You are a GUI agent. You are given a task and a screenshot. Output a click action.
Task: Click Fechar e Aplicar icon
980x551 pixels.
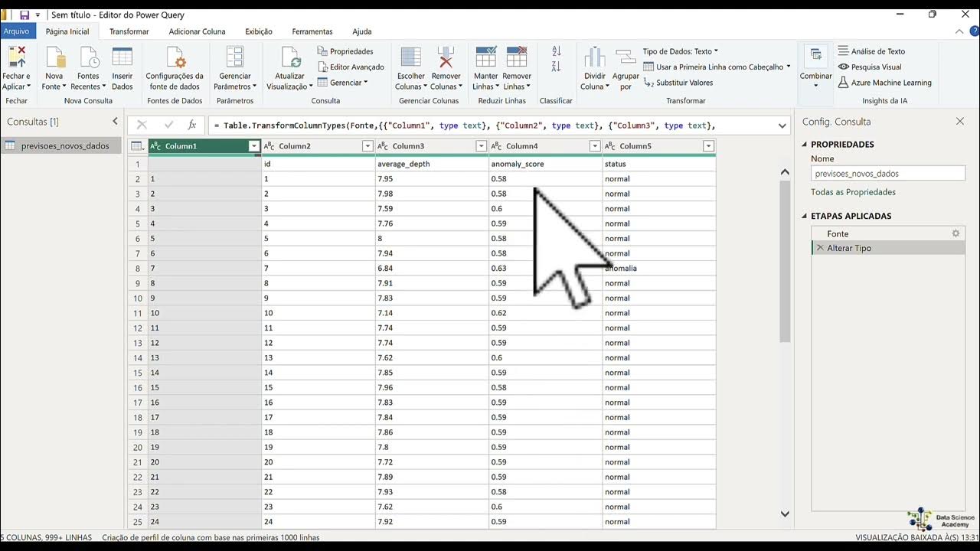[x=16, y=57]
